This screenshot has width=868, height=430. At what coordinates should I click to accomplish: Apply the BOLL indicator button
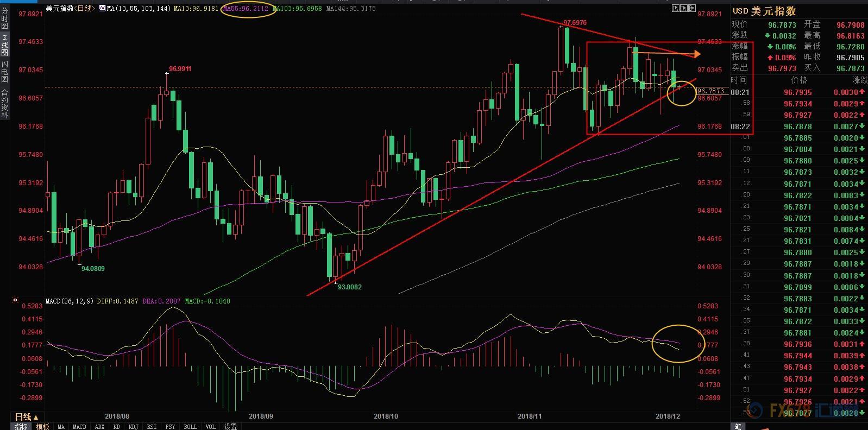point(190,426)
